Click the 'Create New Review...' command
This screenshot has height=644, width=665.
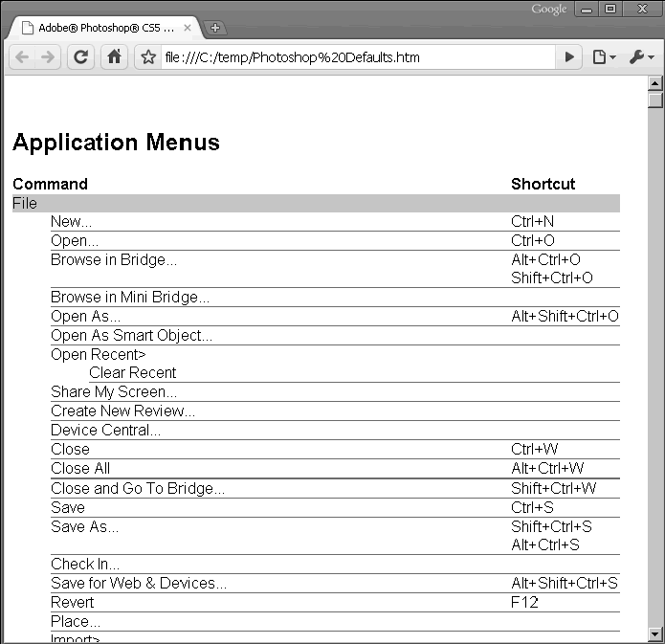point(123,411)
